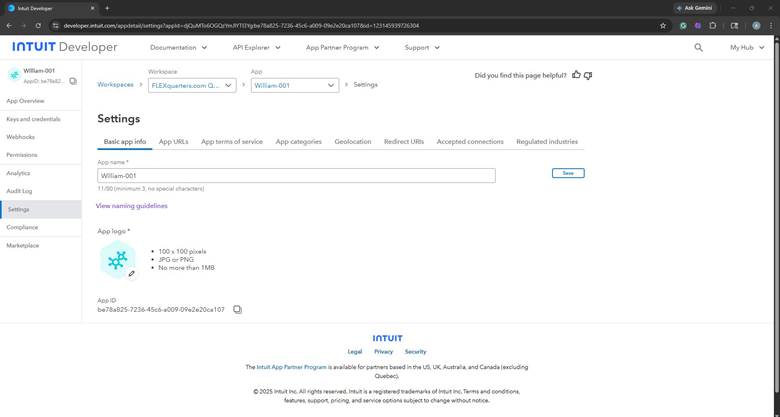Open the App terms of service tab

(x=232, y=141)
